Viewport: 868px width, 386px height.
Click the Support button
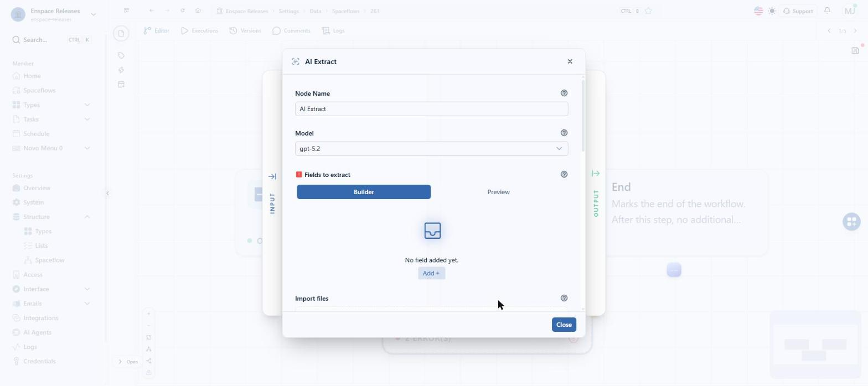pyautogui.click(x=798, y=11)
